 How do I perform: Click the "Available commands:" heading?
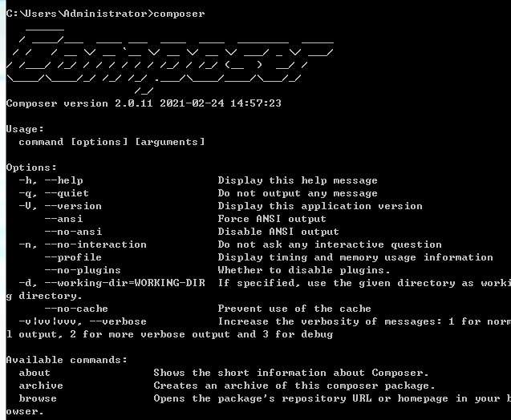point(67,360)
